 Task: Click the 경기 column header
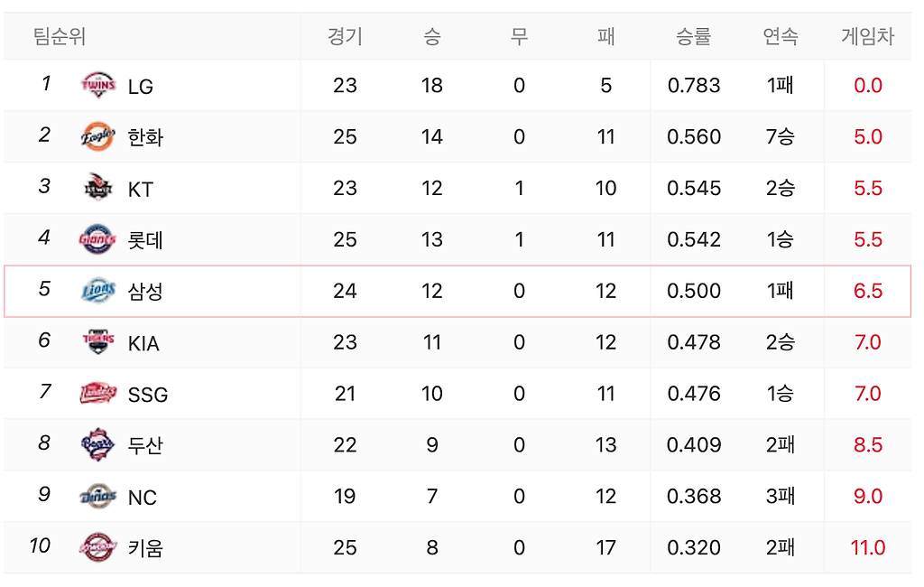(345, 37)
